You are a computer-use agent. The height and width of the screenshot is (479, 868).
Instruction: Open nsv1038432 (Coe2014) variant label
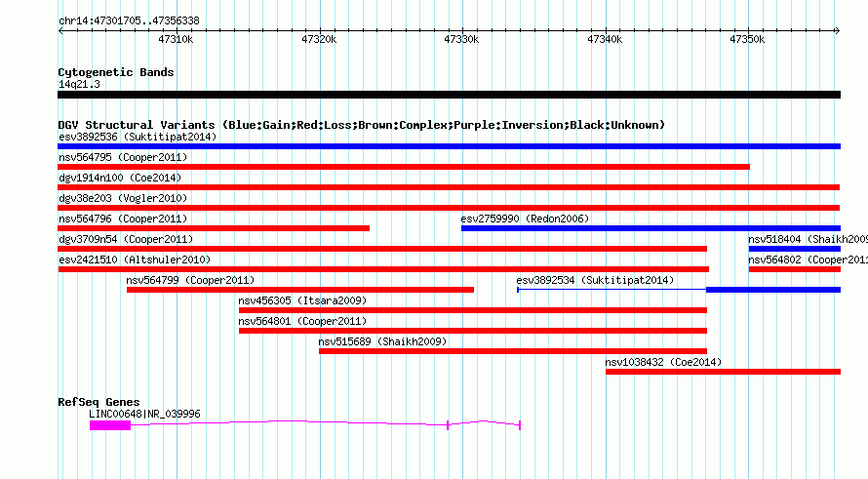point(663,362)
